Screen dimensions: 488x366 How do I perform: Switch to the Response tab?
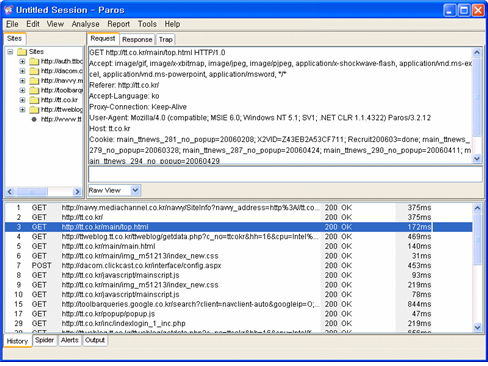[x=137, y=40]
